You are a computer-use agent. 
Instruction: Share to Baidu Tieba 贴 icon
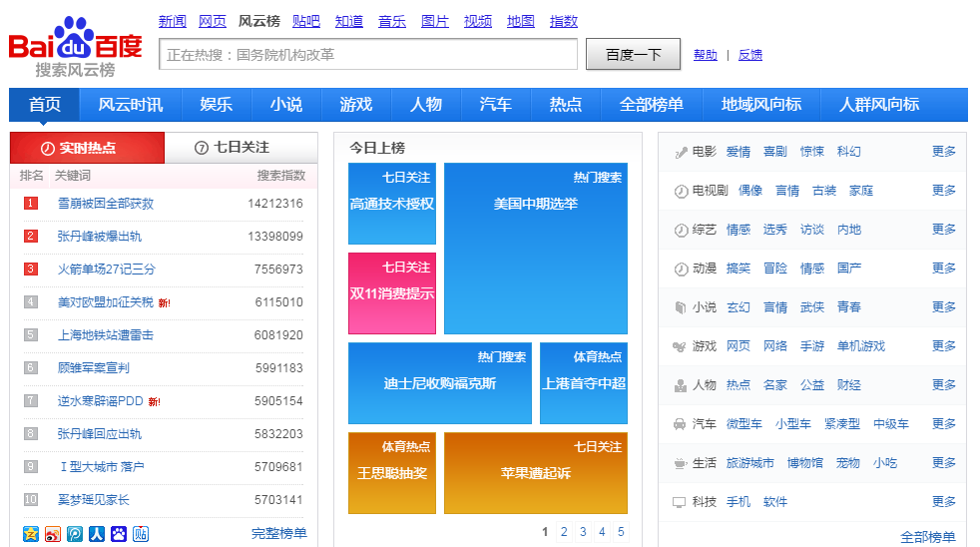[141, 534]
